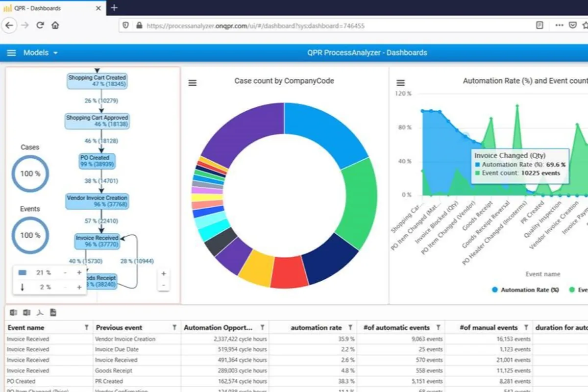Expand the Models dropdown
588x392 pixels.
click(x=41, y=53)
